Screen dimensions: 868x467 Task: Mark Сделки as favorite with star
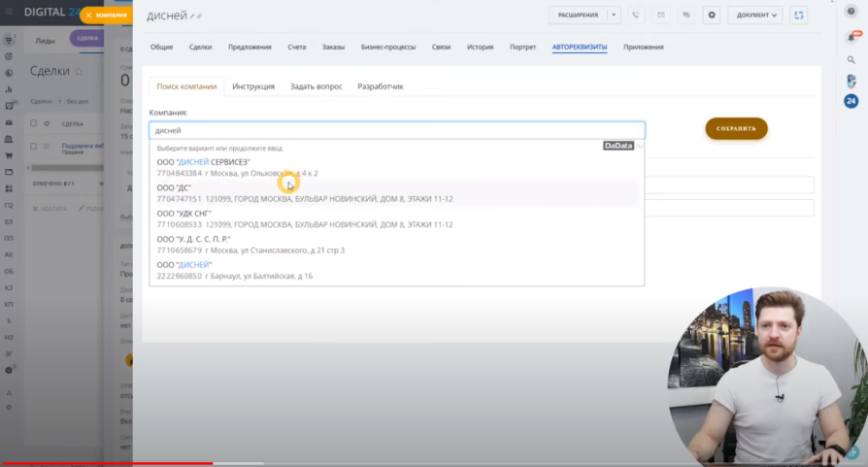click(80, 71)
